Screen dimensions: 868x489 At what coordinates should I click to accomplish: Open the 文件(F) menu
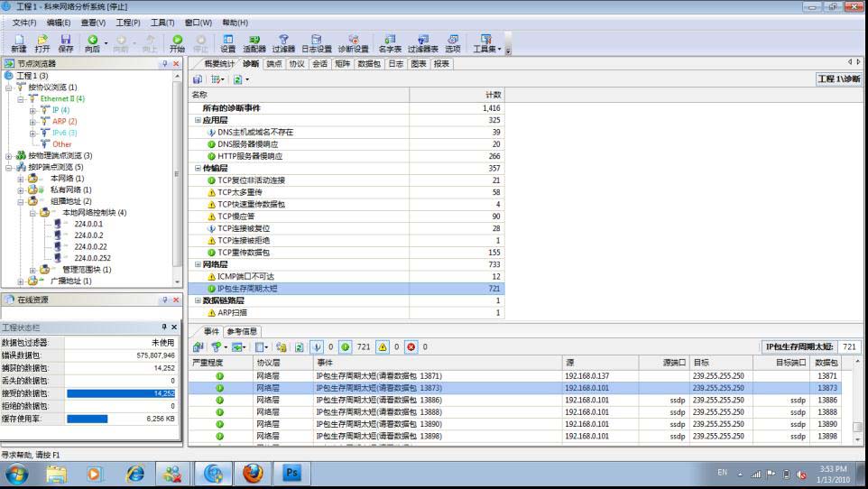point(23,23)
